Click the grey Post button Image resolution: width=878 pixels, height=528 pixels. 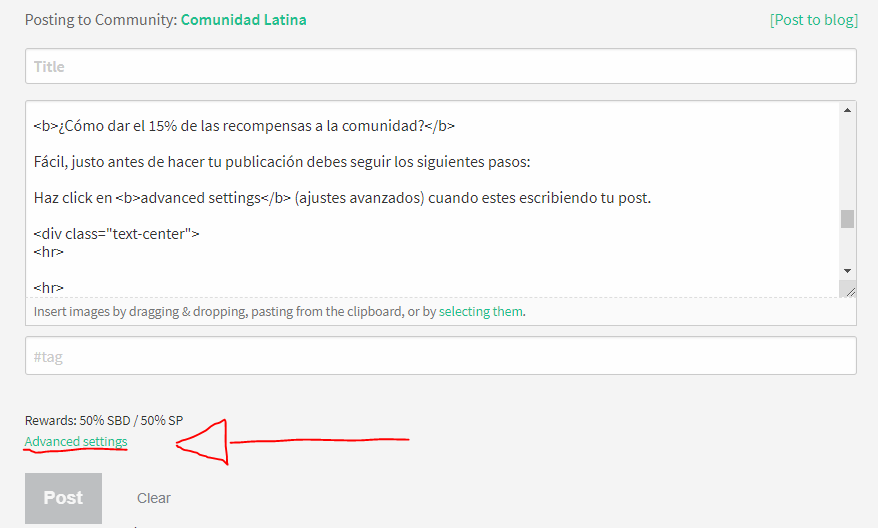pyautogui.click(x=63, y=498)
